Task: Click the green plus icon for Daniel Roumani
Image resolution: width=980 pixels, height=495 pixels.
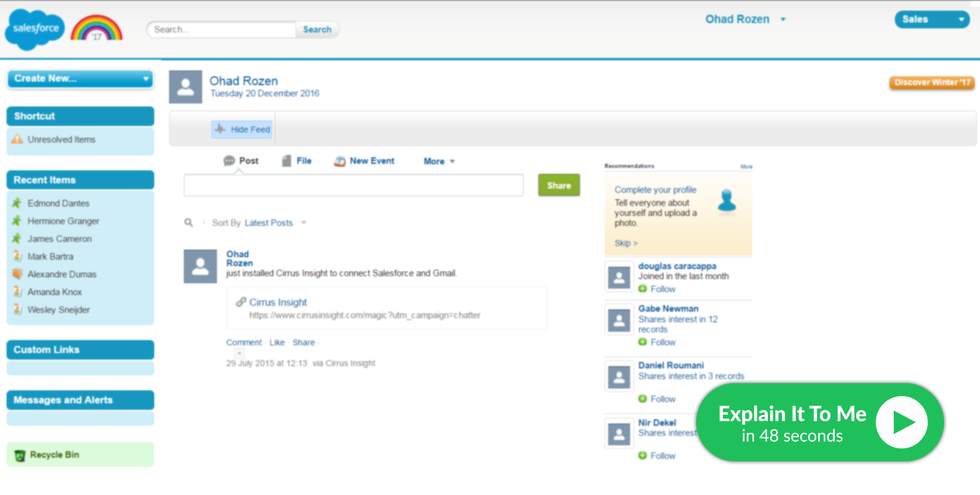Action: (x=642, y=399)
